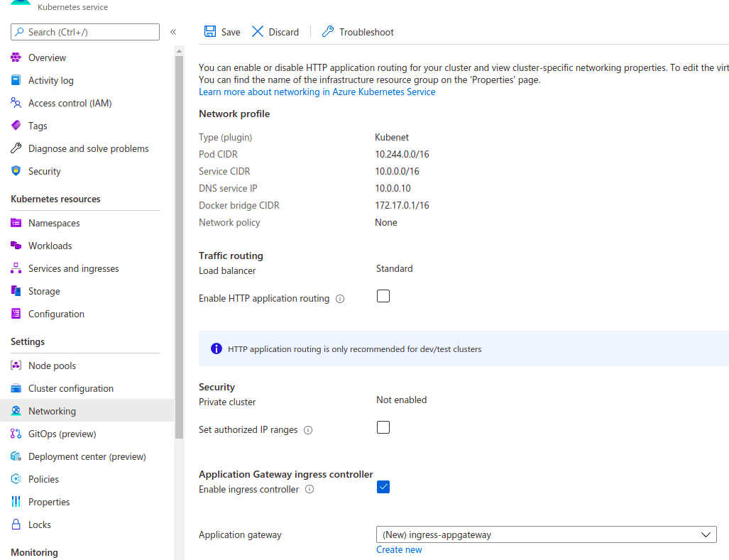Image resolution: width=729 pixels, height=560 pixels.
Task: Click the Network policy value None
Action: pos(386,223)
